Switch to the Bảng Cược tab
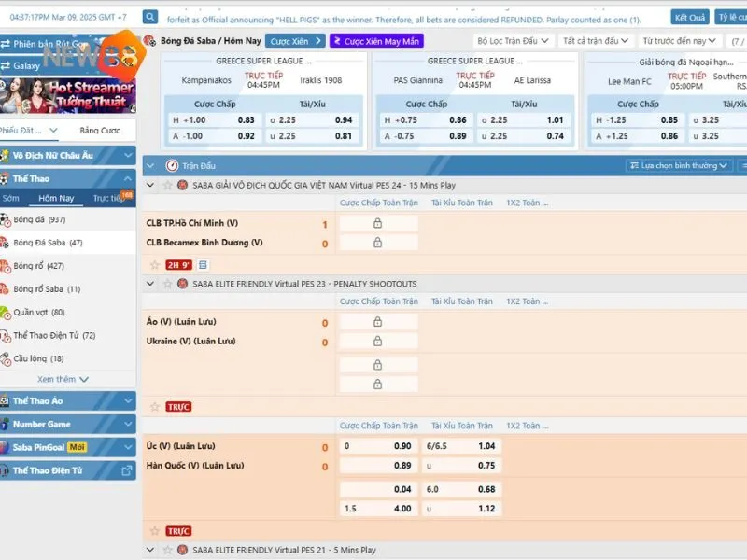747x560 pixels. 100,130
